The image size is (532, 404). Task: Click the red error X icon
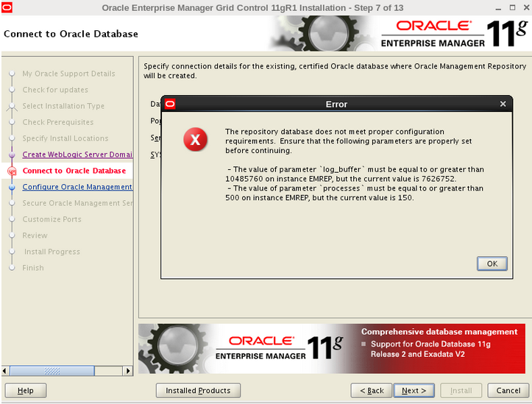click(x=196, y=139)
